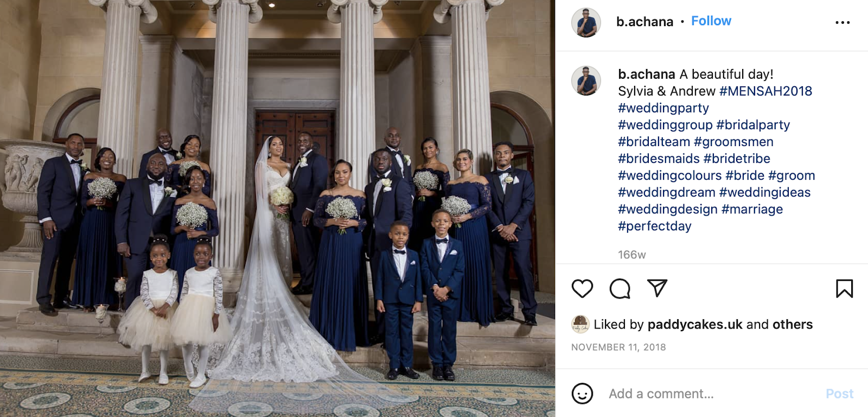Open comments with the speech bubble icon
Viewport: 868px width, 417px height.
pyautogui.click(x=620, y=289)
